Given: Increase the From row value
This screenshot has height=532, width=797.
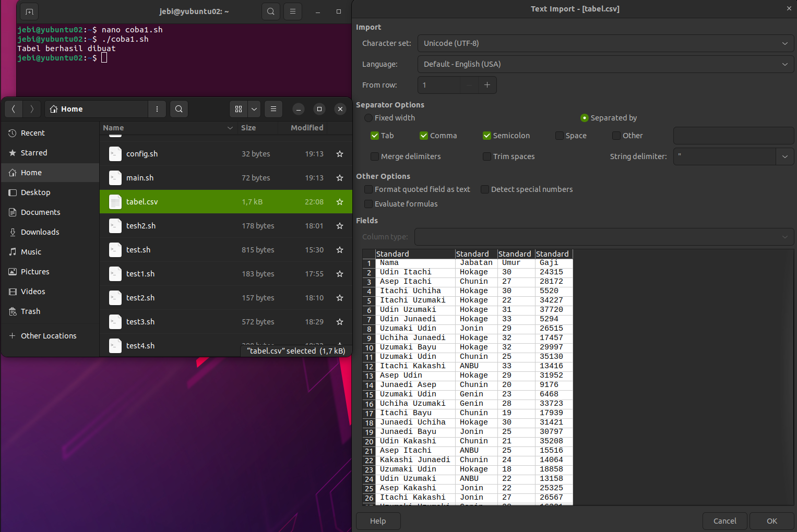Looking at the screenshot, I should click(487, 85).
